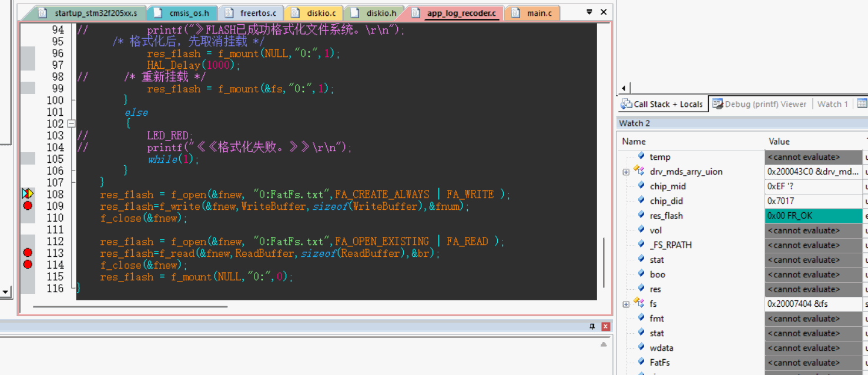Click the down arrow of left panel scrollbar
The image size is (868, 375).
pos(5,292)
